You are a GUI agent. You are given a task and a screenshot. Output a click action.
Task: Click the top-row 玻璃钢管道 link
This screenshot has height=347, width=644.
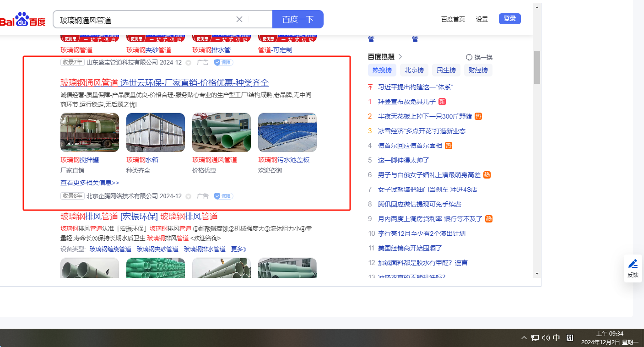coord(76,50)
